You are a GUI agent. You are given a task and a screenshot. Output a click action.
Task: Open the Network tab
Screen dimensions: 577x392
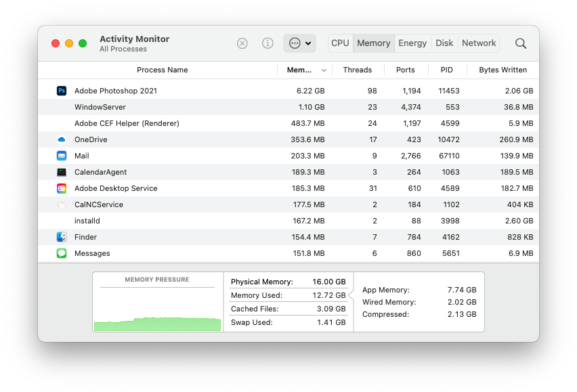479,43
